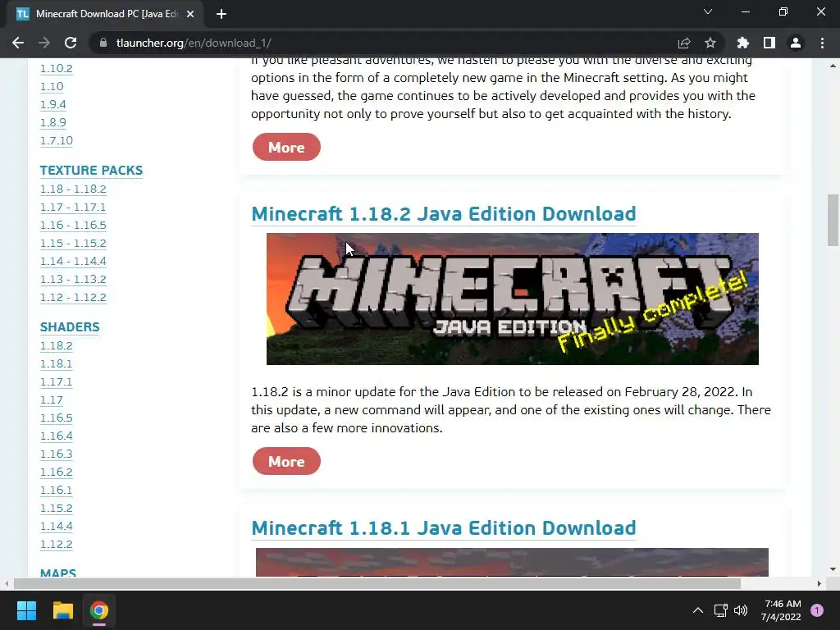Open shaders 1.12.2 link
The width and height of the screenshot is (840, 630).
(x=57, y=545)
